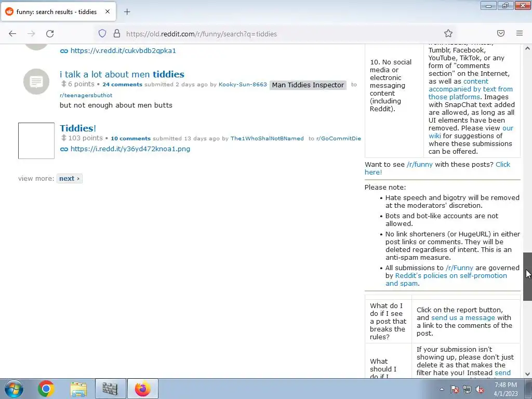The width and height of the screenshot is (532, 399).
Task: Click the network tray icon
Action: point(467,390)
